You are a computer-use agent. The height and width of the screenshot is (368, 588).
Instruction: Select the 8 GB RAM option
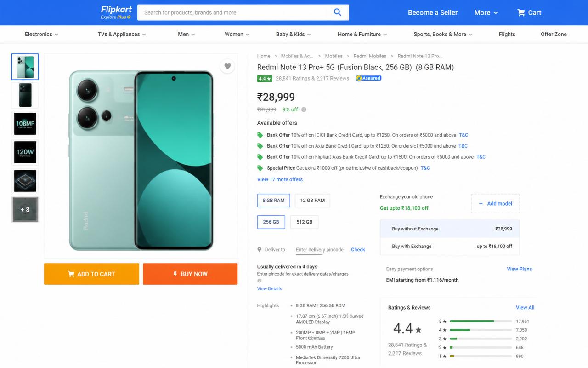pos(273,201)
